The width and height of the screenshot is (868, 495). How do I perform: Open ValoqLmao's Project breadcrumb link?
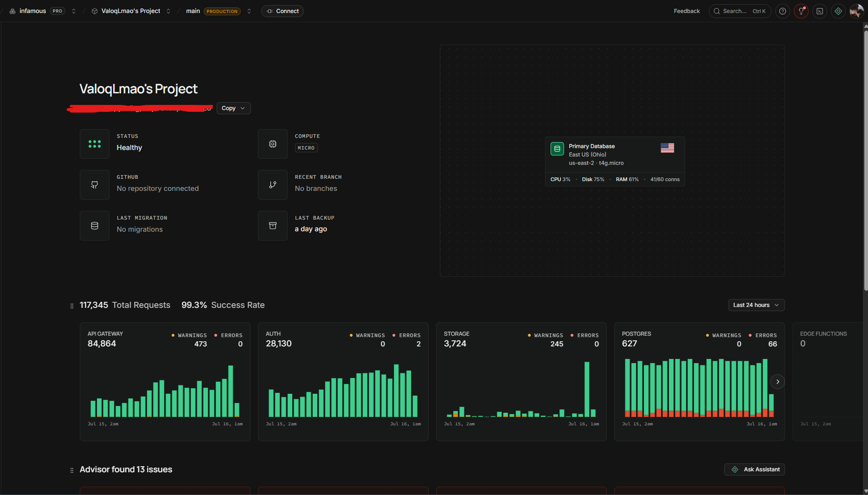coord(131,11)
